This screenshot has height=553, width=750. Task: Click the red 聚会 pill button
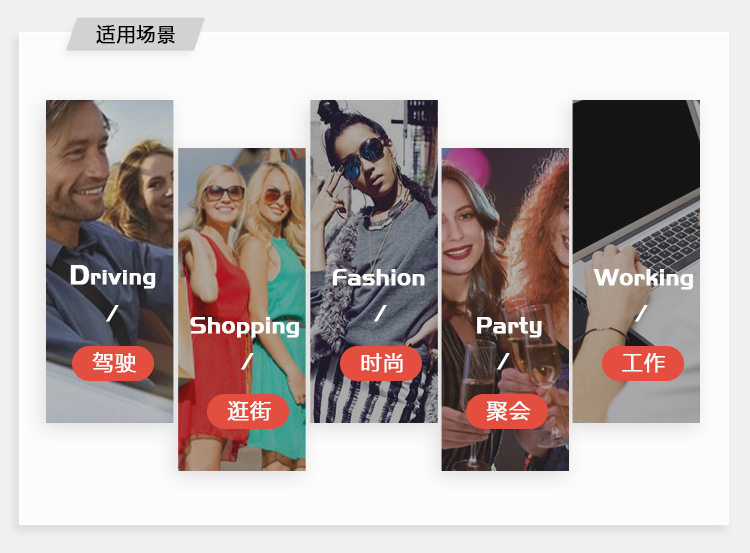point(507,411)
